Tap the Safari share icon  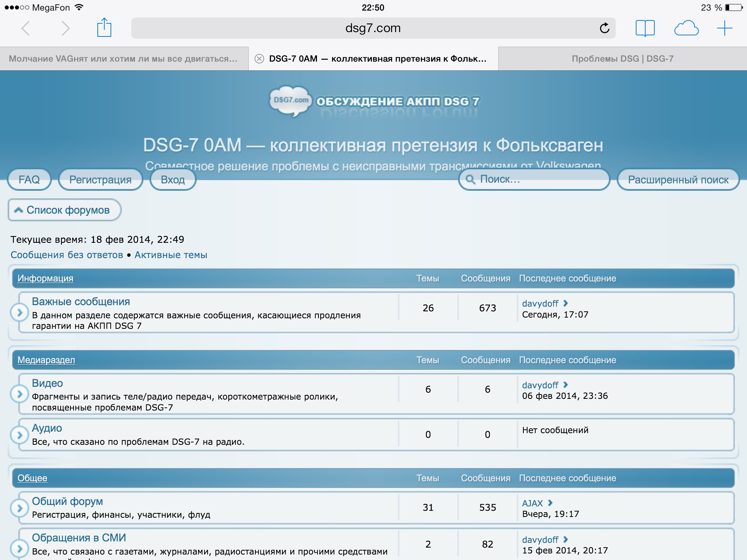[104, 28]
